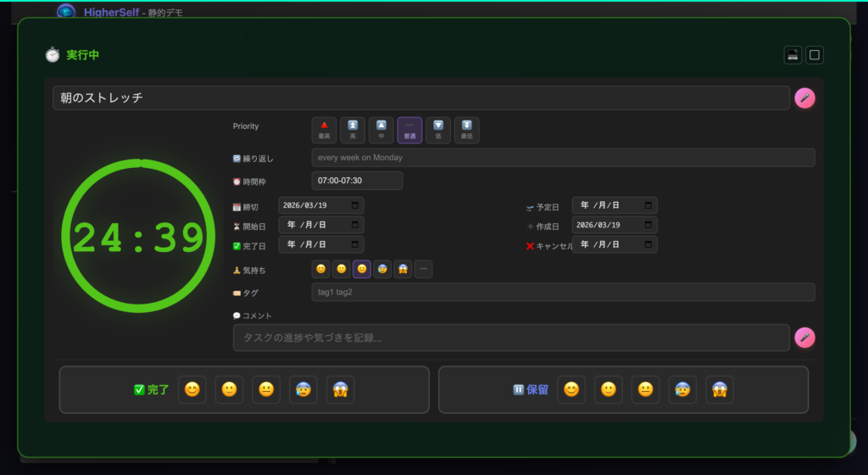Click the 時間枠 time slot field
The width and height of the screenshot is (868, 475).
tap(357, 181)
